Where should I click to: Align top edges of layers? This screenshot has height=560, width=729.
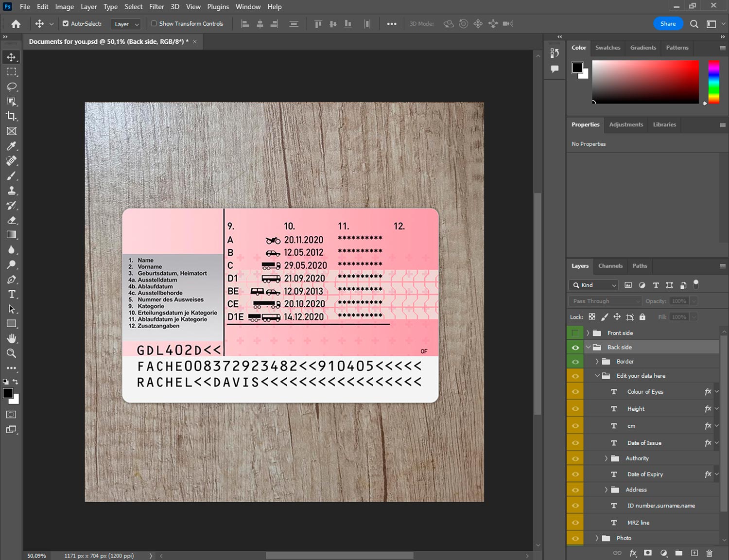318,24
